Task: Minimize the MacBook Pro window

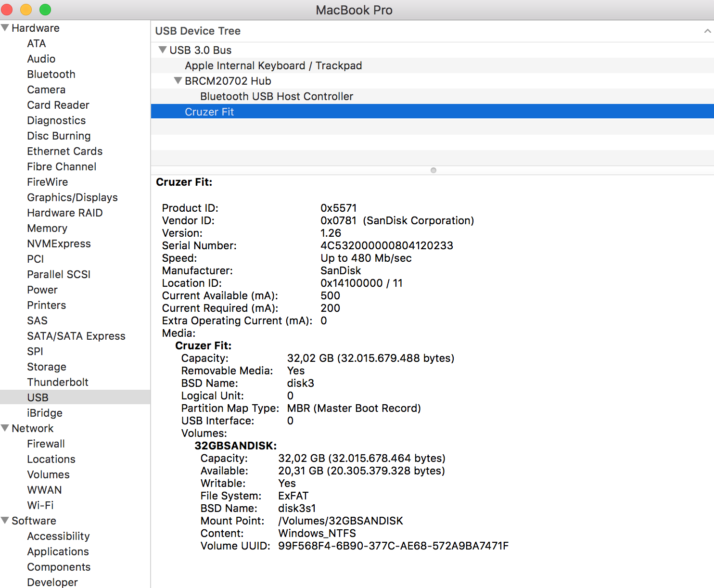Action: click(26, 10)
